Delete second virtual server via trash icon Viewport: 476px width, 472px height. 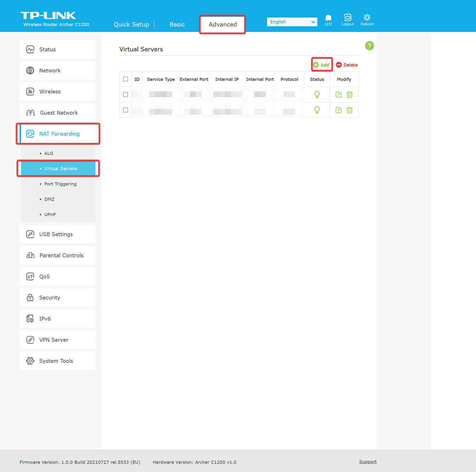pyautogui.click(x=350, y=110)
